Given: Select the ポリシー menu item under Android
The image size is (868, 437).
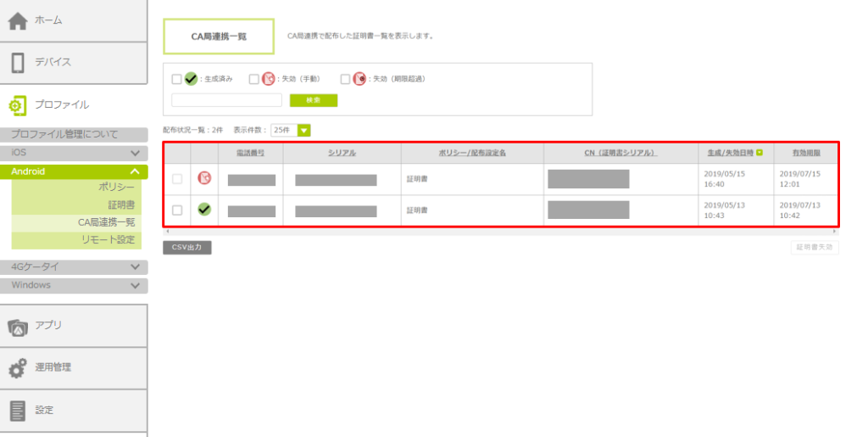Looking at the screenshot, I should [x=116, y=188].
